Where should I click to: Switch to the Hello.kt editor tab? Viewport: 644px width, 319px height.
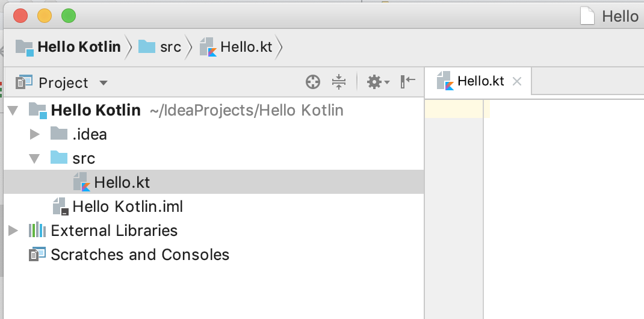tap(480, 81)
